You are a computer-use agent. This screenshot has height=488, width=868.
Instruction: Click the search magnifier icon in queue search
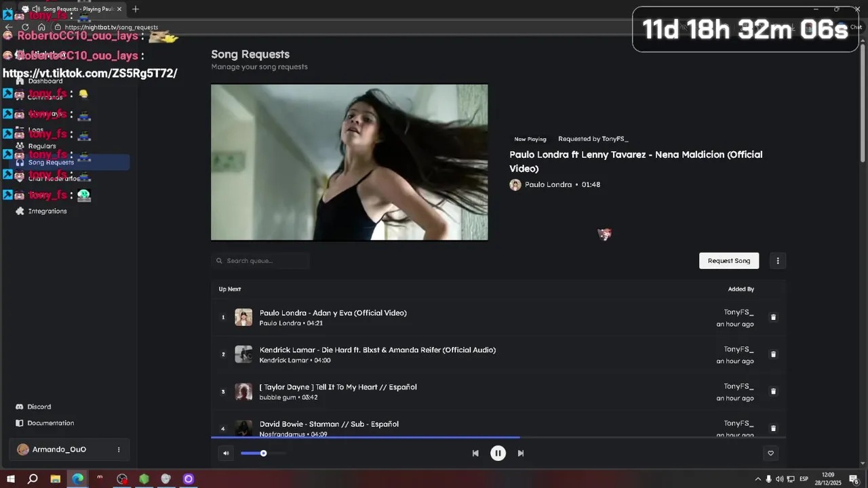point(219,261)
